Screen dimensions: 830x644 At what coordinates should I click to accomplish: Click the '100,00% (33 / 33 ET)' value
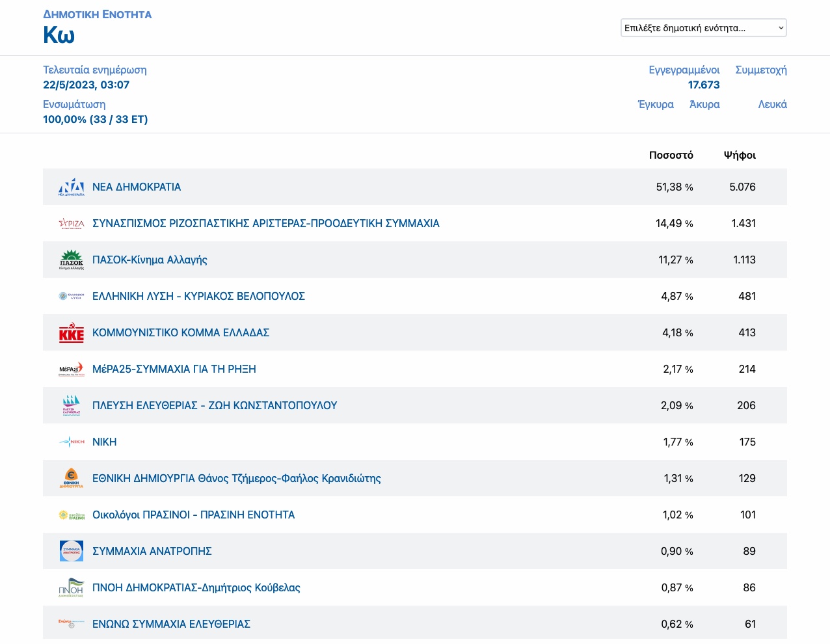click(96, 119)
